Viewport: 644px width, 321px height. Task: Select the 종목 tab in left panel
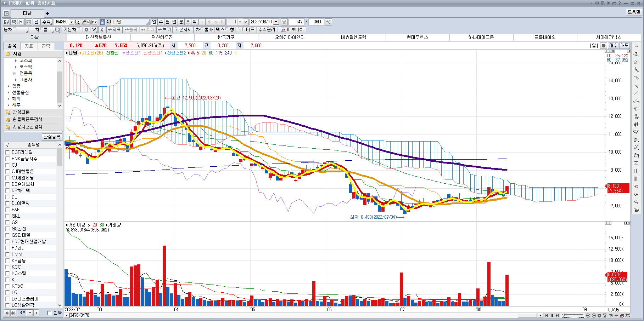12,46
